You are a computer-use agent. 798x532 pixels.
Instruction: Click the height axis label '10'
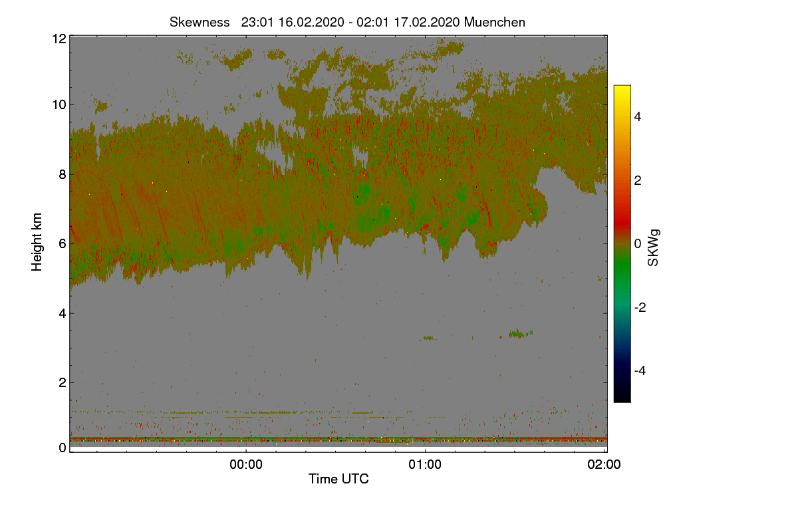point(59,104)
